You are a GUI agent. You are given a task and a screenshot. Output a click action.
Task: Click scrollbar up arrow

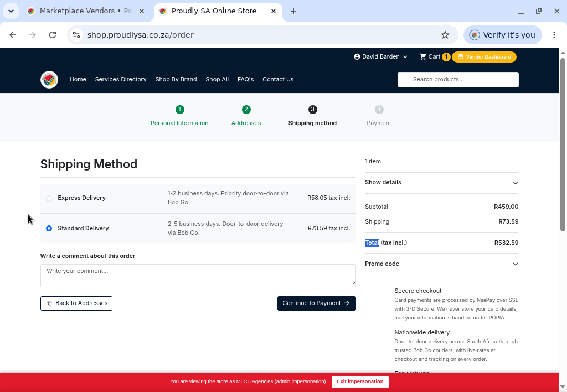563,53
